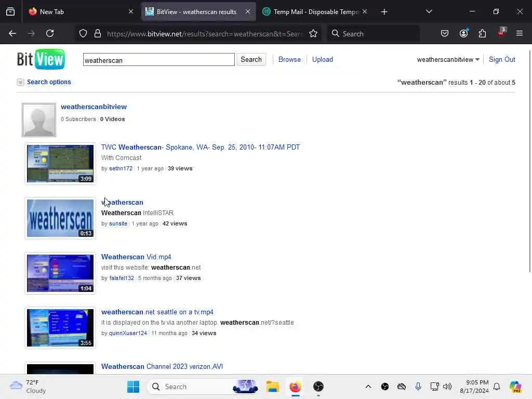Open Windows Start menu

pos(133,387)
